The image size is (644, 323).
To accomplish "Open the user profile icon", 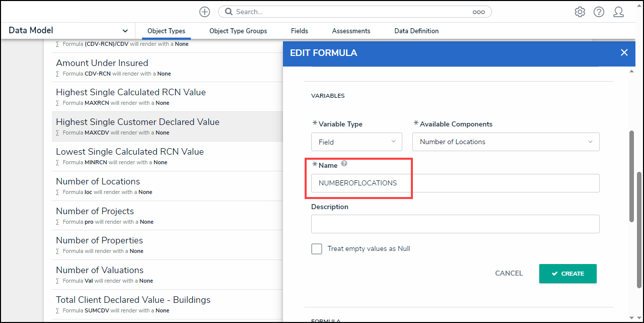I will [x=619, y=12].
